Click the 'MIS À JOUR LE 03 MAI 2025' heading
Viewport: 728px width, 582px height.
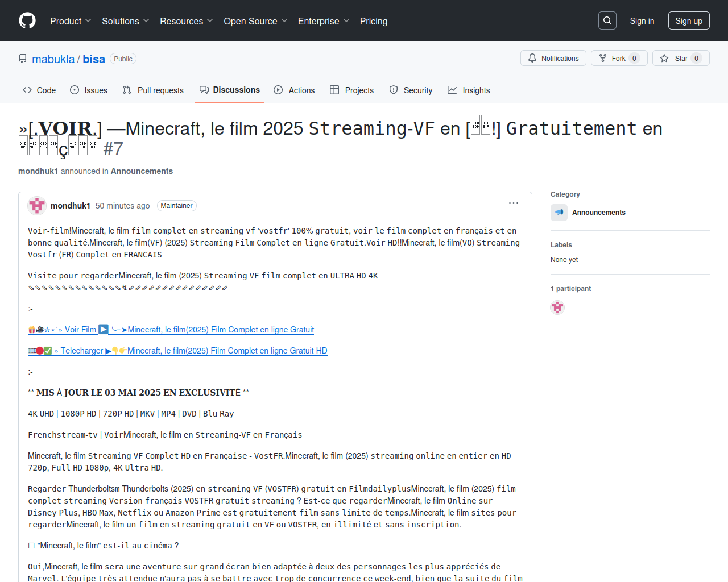click(138, 393)
